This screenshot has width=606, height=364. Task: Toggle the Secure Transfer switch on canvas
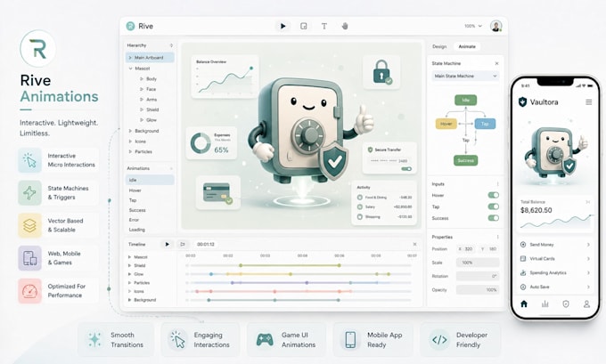406,169
